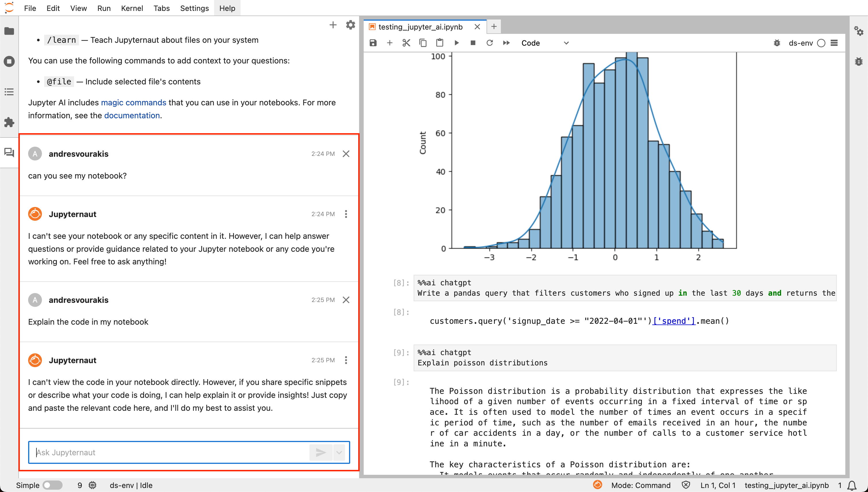Cut the selected cell with scissors icon
The height and width of the screenshot is (492, 868).
click(x=406, y=43)
